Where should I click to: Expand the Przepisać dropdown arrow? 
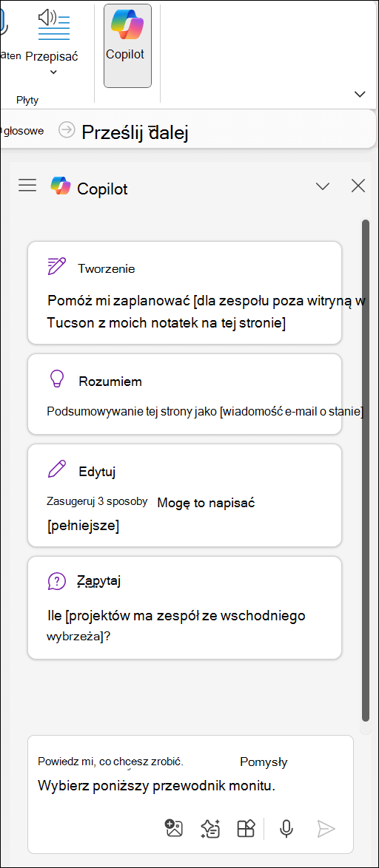[x=53, y=72]
